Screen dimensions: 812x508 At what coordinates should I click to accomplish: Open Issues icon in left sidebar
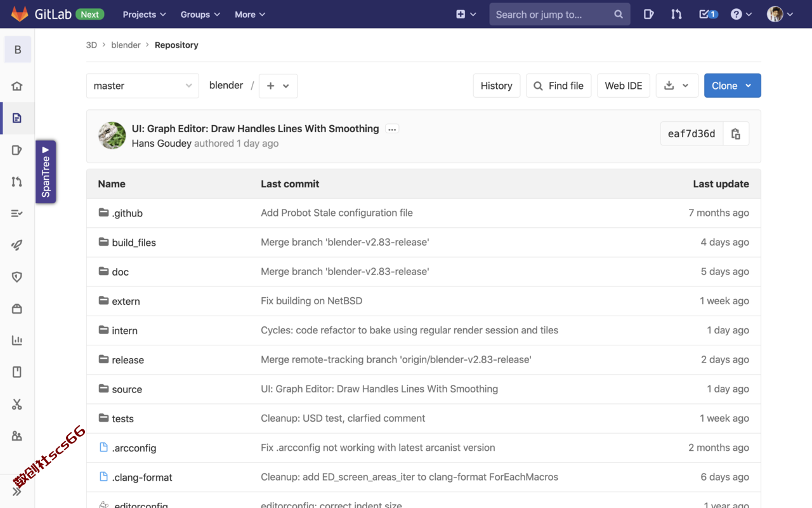[17, 150]
